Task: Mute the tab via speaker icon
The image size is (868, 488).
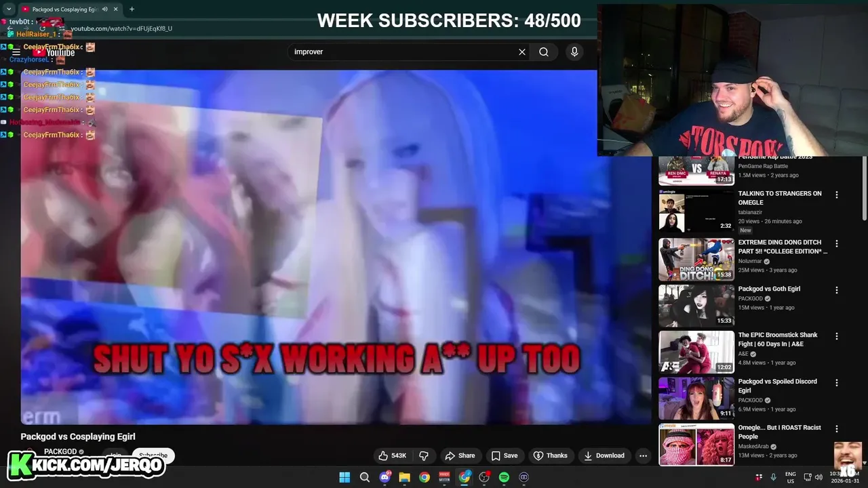Action: pyautogui.click(x=105, y=9)
